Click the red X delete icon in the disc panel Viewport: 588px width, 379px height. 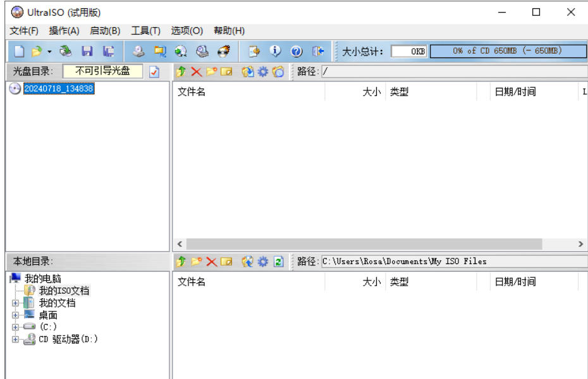pos(196,71)
